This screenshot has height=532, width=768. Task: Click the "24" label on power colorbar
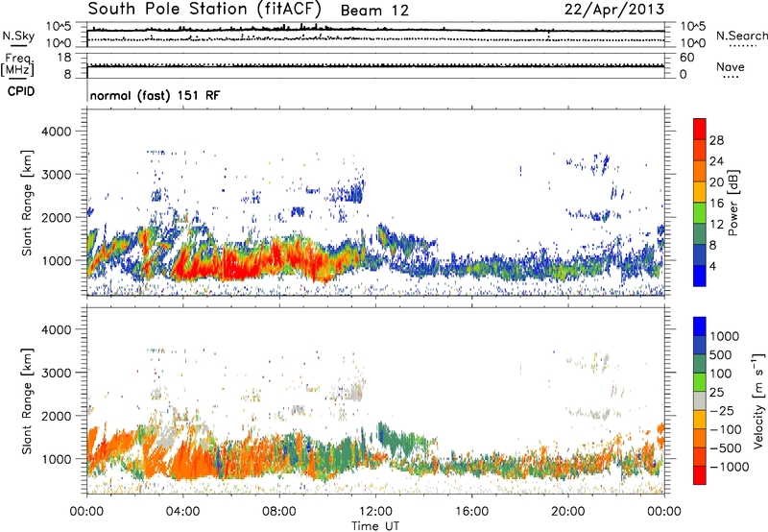(x=716, y=161)
